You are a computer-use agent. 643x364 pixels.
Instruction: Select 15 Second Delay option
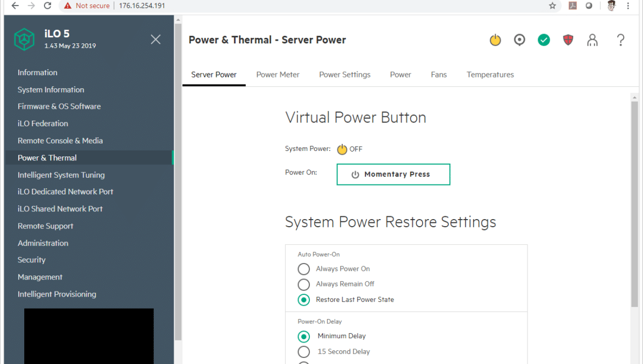(303, 352)
